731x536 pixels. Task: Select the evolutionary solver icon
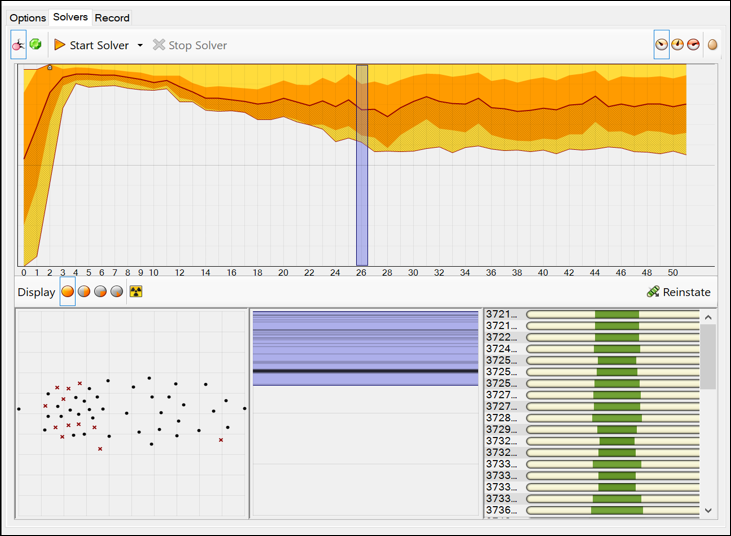tap(18, 45)
